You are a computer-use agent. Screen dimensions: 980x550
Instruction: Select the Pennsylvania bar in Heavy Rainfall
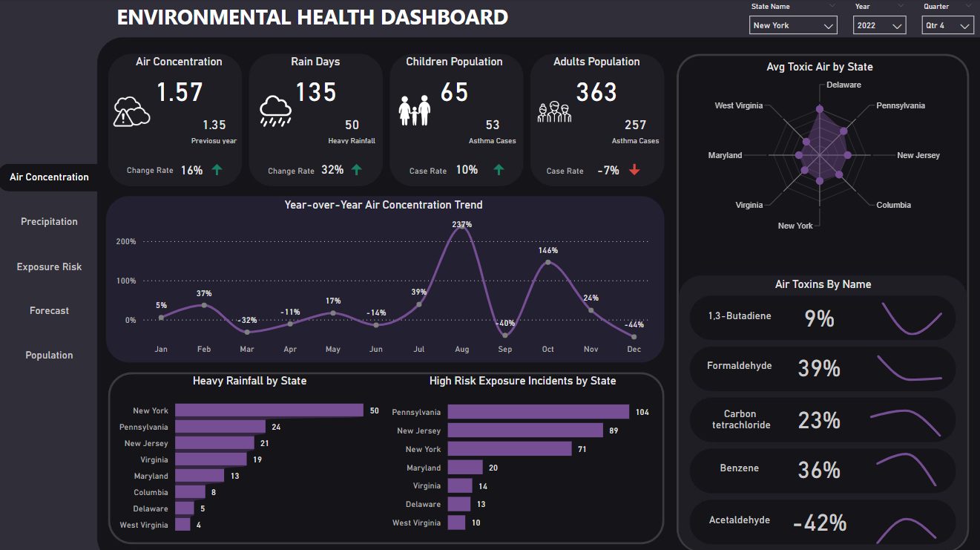point(220,427)
